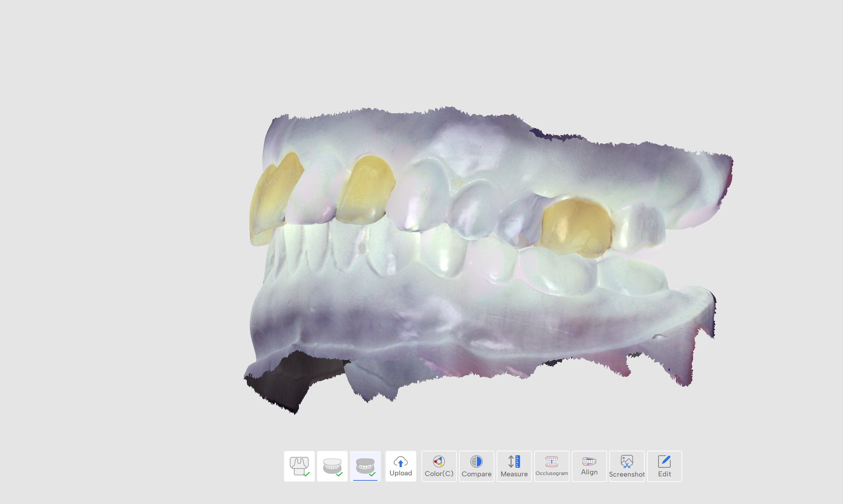
Task: Upload the scan to the cloud
Action: coord(401,466)
